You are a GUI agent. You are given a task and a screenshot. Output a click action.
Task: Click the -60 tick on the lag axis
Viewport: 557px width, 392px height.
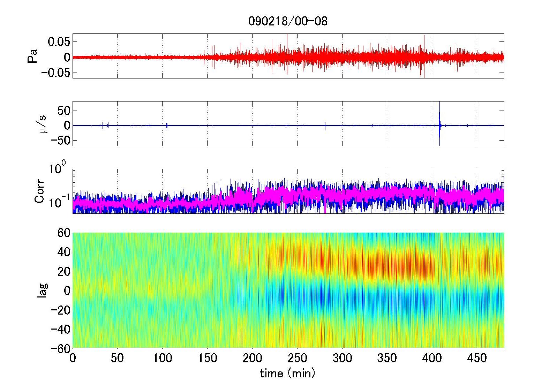point(61,348)
